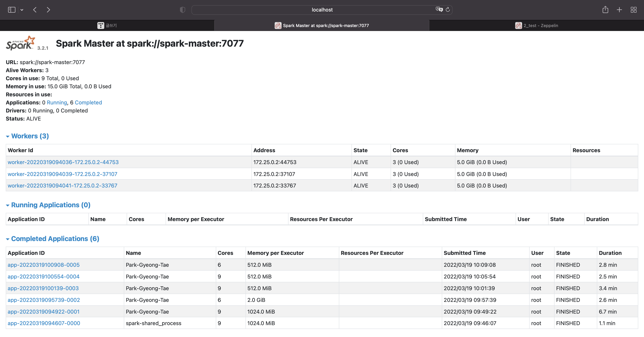
Task: Click Cores in use 9 Total text
Action: pos(42,78)
